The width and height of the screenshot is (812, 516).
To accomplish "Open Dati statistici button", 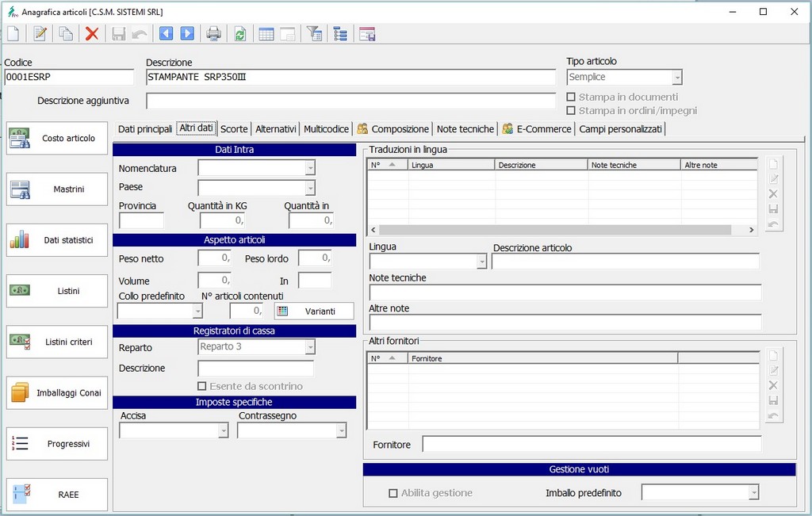I will 57,240.
